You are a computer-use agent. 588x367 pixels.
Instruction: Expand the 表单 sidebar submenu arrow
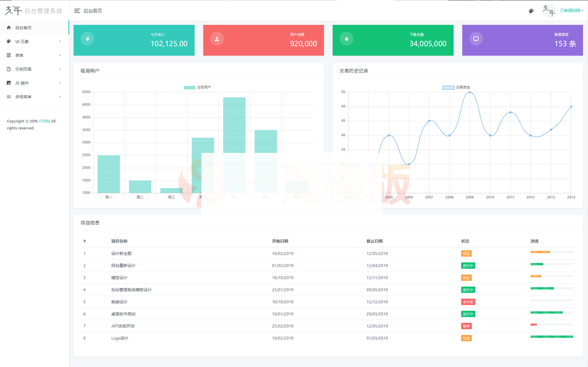coord(60,55)
